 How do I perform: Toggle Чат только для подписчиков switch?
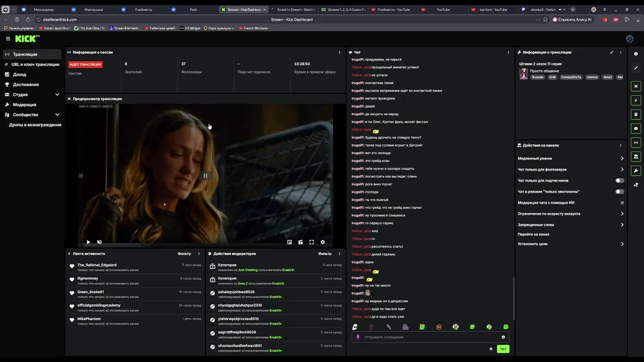point(620,180)
